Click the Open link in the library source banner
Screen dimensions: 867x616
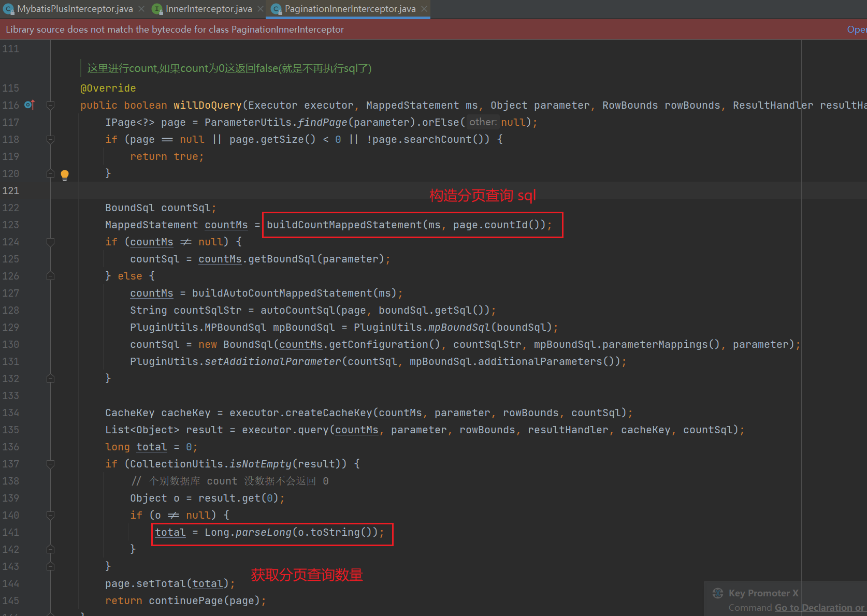[856, 30]
